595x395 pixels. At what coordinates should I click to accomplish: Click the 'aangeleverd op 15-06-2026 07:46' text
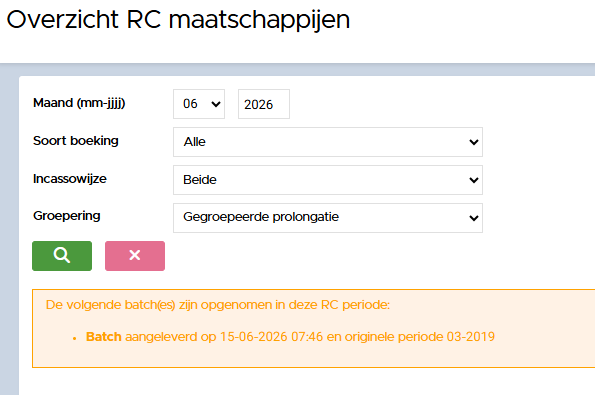(224, 337)
